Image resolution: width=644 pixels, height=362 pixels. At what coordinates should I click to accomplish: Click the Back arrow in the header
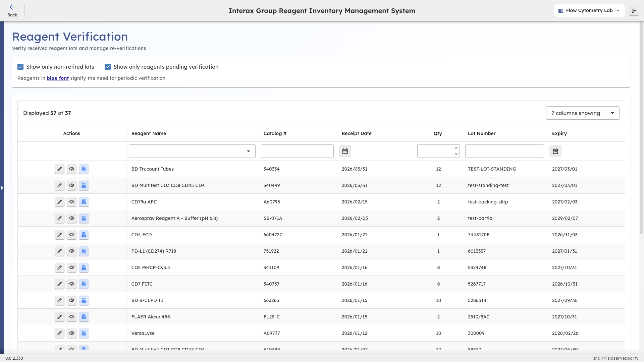12,7
